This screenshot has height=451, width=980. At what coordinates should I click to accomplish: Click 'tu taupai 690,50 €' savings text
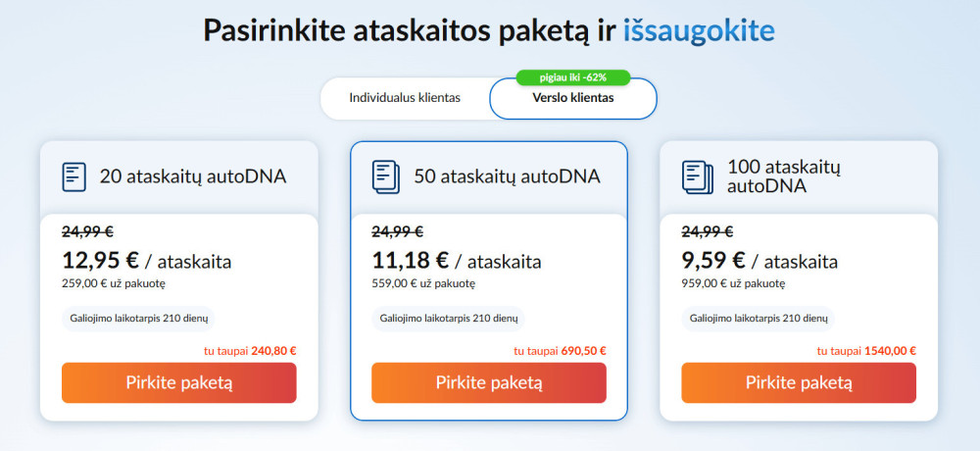(x=560, y=350)
